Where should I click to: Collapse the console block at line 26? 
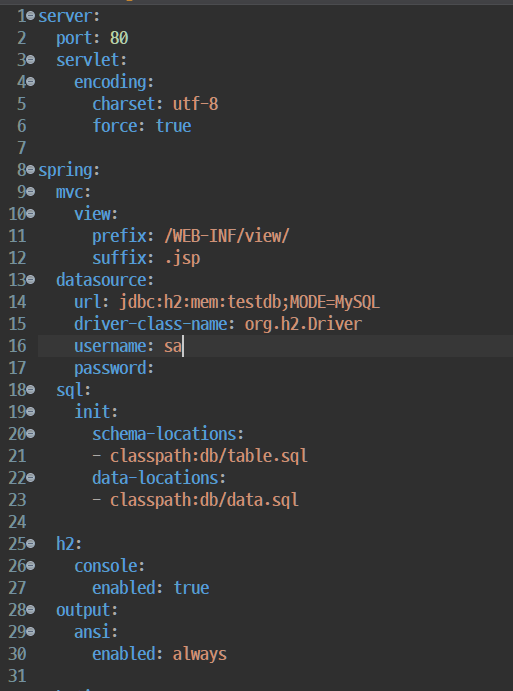click(30, 565)
